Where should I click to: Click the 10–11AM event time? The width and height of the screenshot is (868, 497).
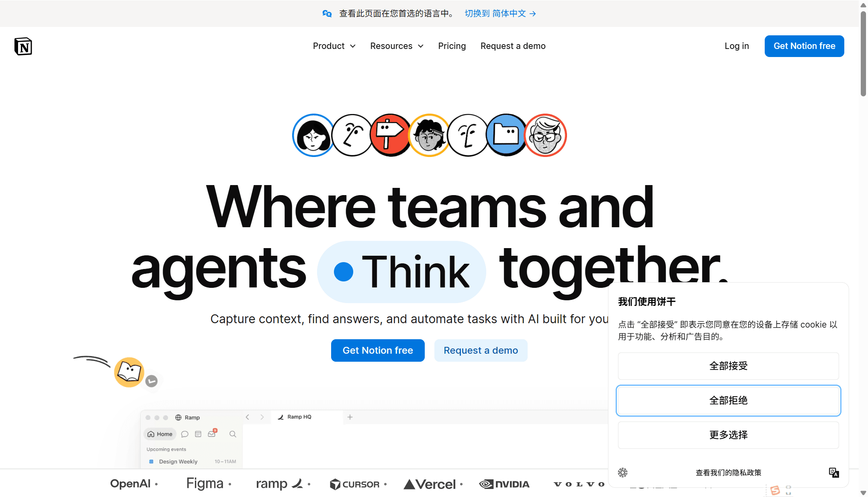click(x=225, y=462)
